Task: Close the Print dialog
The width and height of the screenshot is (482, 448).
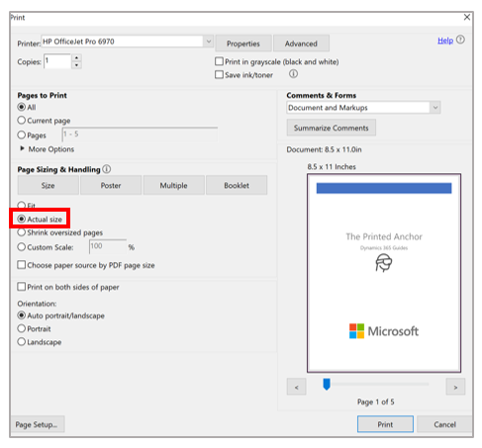Action: (467, 17)
